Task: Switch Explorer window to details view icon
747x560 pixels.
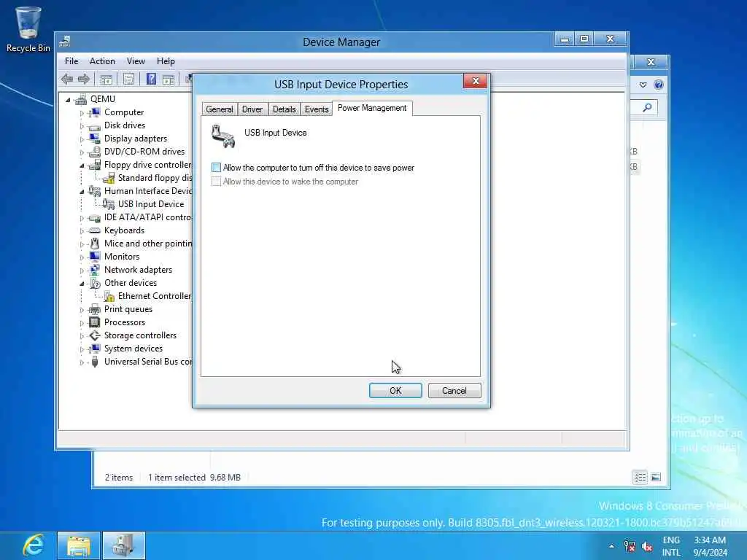Action: (x=640, y=477)
